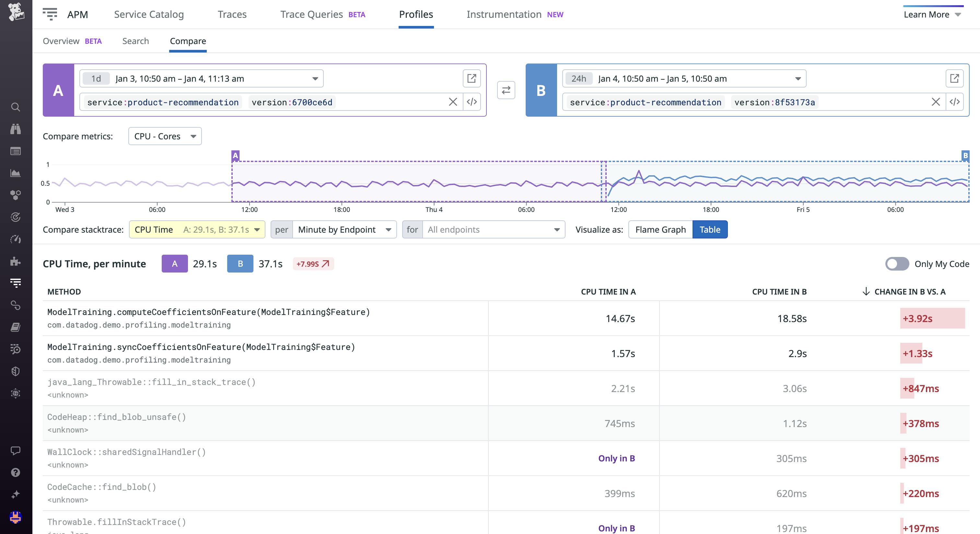The image size is (980, 534).
Task: Expand the Minute by Endpoint dropdown
Action: (x=344, y=229)
